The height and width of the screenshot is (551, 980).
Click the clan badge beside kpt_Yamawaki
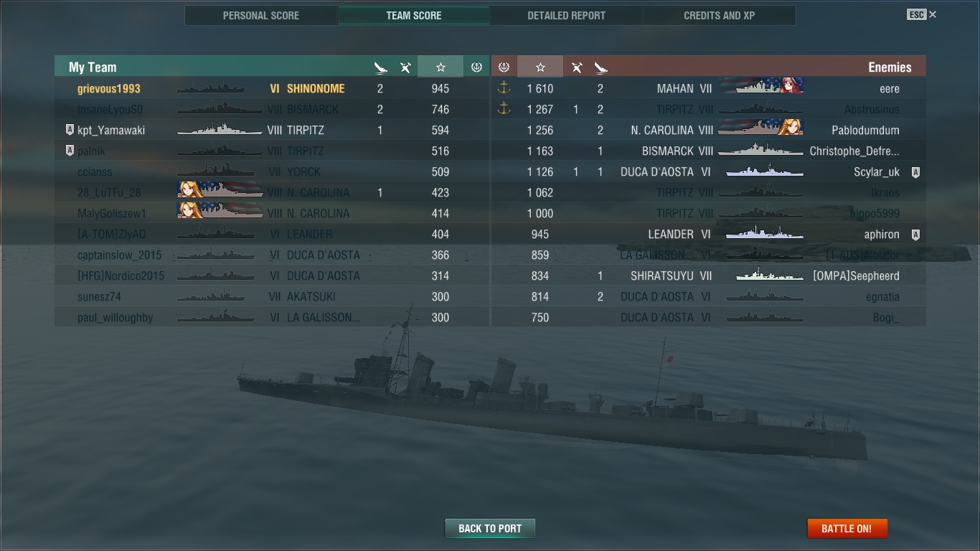[x=70, y=131]
